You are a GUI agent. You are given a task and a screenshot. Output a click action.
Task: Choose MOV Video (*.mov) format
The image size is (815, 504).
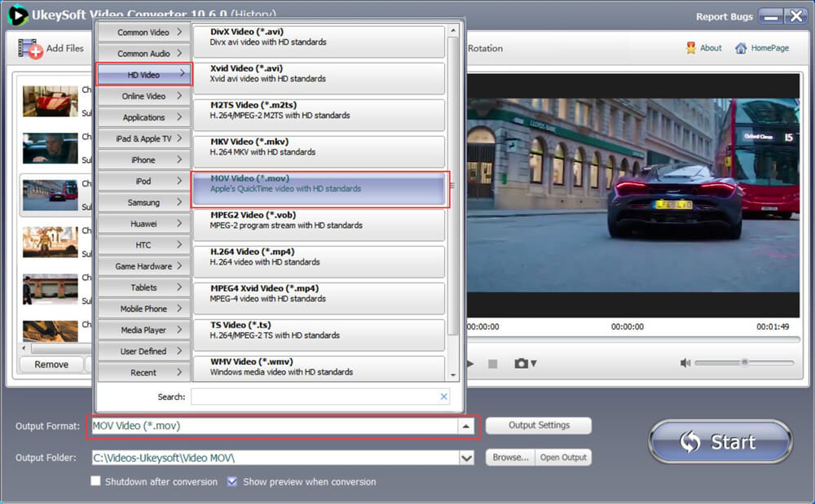(319, 189)
